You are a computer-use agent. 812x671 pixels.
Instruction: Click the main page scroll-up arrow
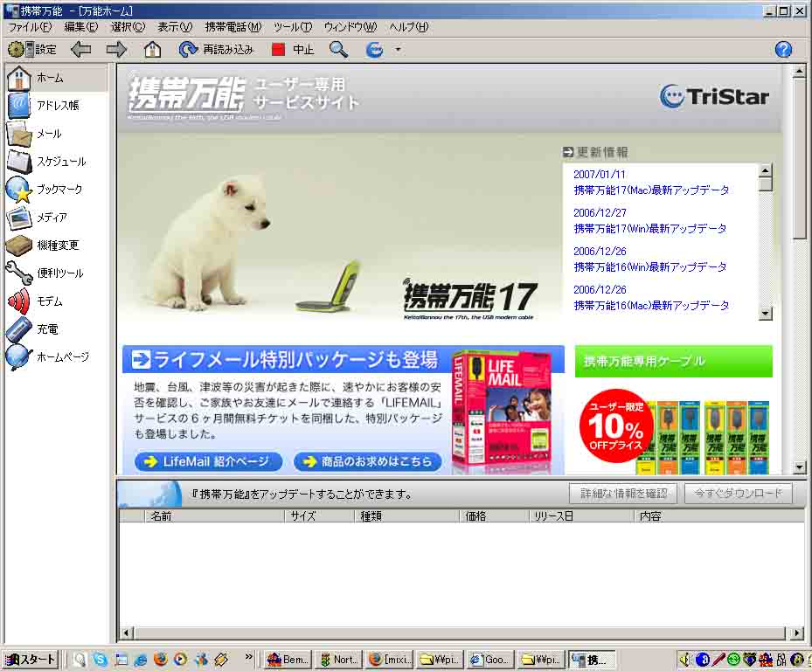[x=799, y=71]
